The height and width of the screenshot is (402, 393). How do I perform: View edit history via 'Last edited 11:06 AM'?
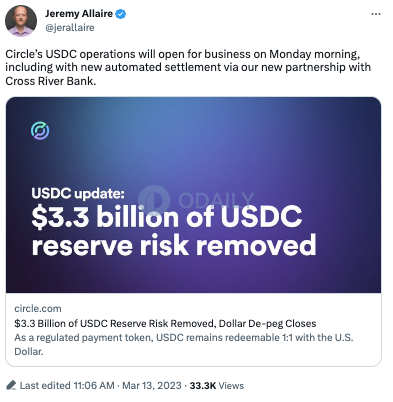67,386
